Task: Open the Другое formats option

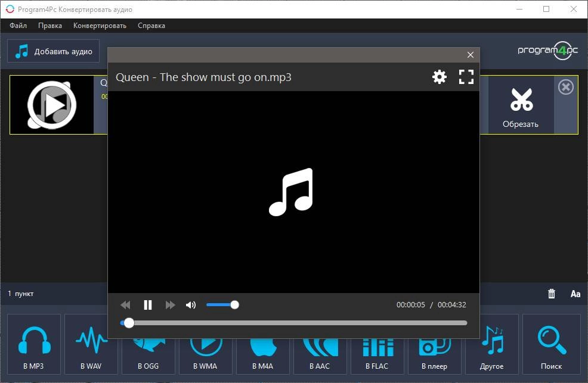Action: coord(491,344)
